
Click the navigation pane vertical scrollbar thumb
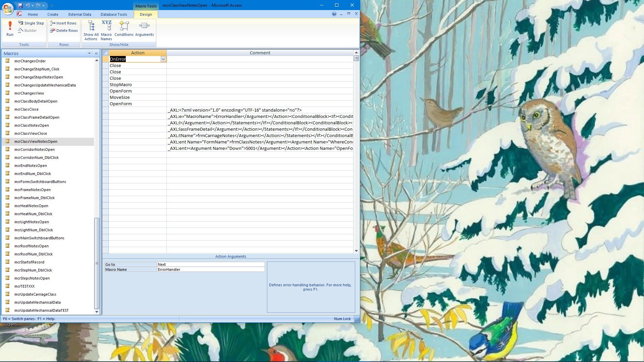click(x=97, y=263)
